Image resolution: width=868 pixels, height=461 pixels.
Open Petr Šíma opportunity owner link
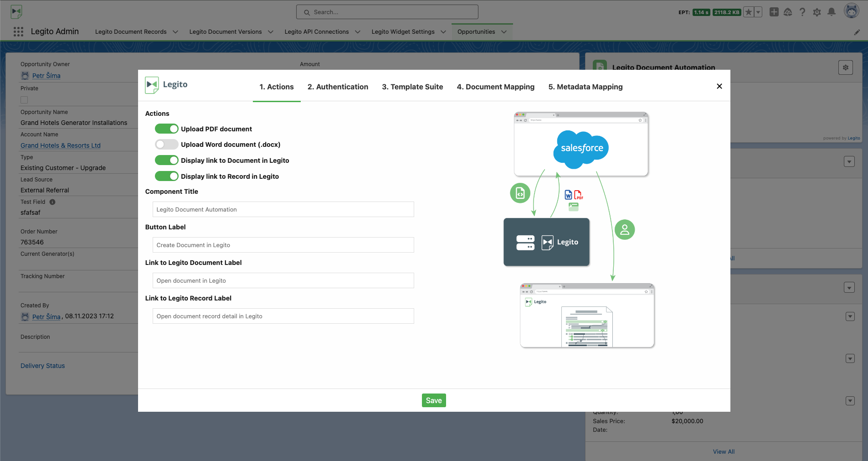pyautogui.click(x=46, y=76)
